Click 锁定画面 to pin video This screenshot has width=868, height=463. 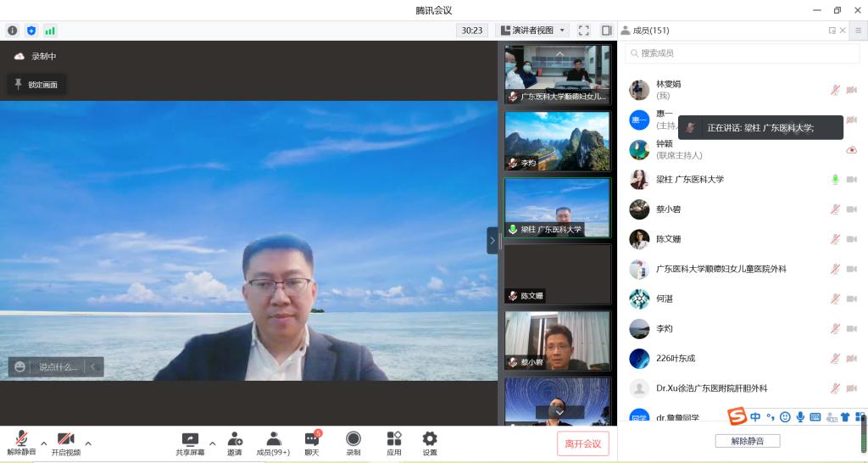[36, 85]
